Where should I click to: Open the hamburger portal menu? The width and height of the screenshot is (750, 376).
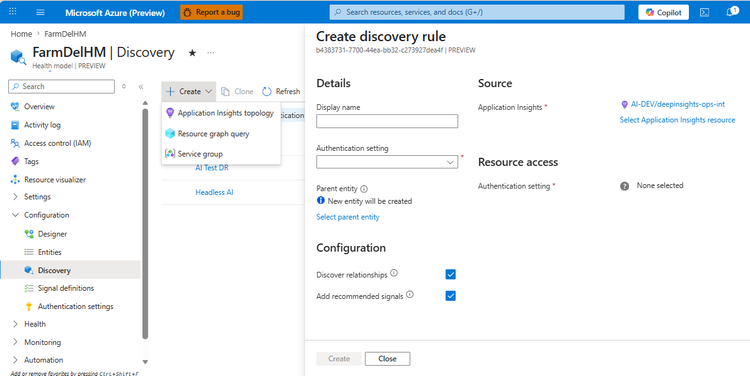pyautogui.click(x=41, y=12)
